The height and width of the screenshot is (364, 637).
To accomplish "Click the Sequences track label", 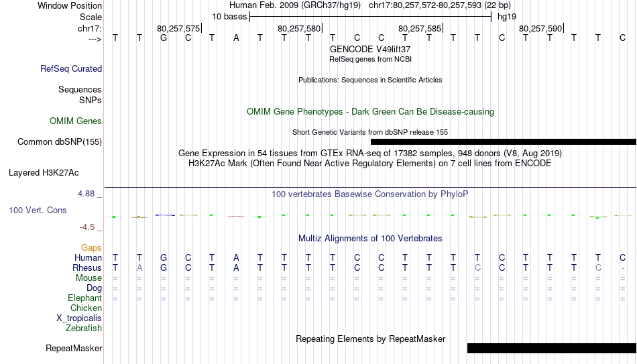I will coord(80,89).
